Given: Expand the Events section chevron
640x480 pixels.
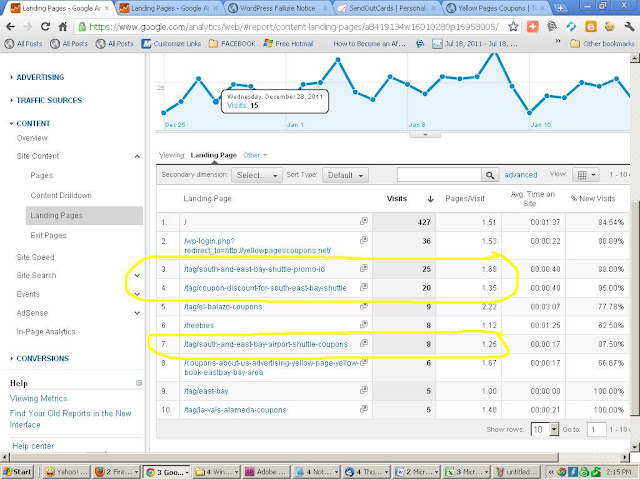Looking at the screenshot, I should pos(137,294).
